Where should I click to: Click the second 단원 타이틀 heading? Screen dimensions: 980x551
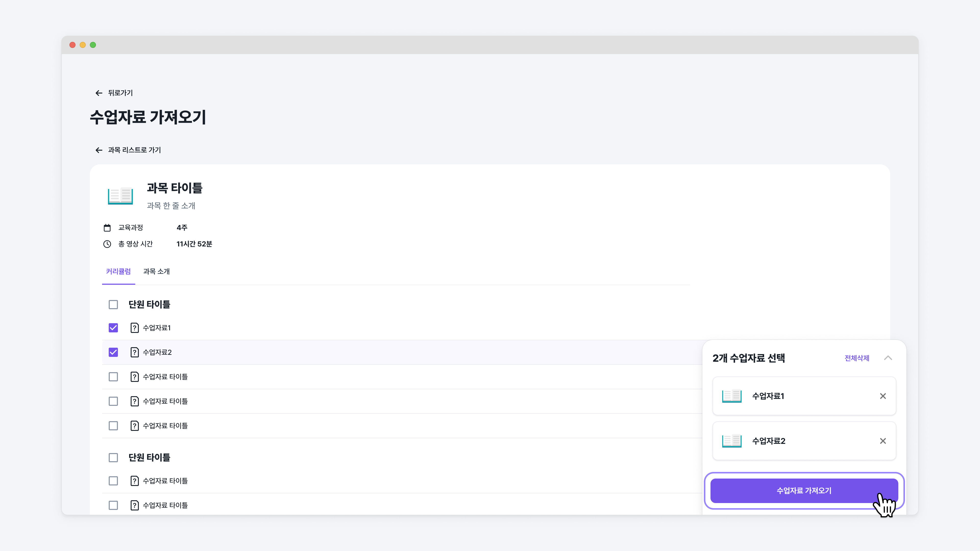click(x=149, y=457)
